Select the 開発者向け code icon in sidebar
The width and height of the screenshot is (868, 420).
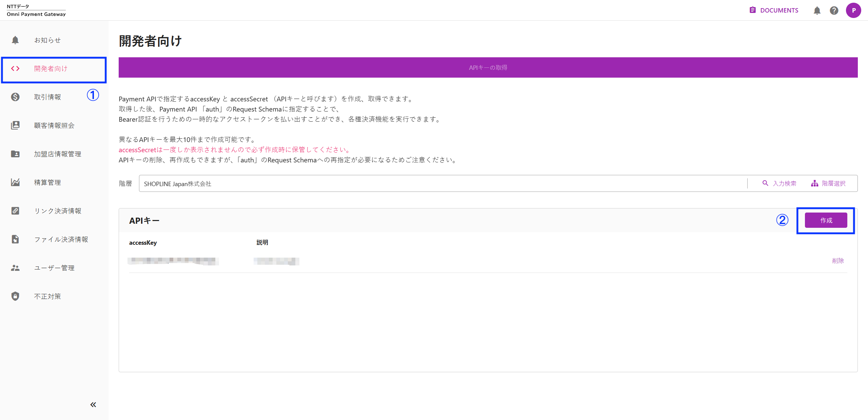click(x=15, y=68)
